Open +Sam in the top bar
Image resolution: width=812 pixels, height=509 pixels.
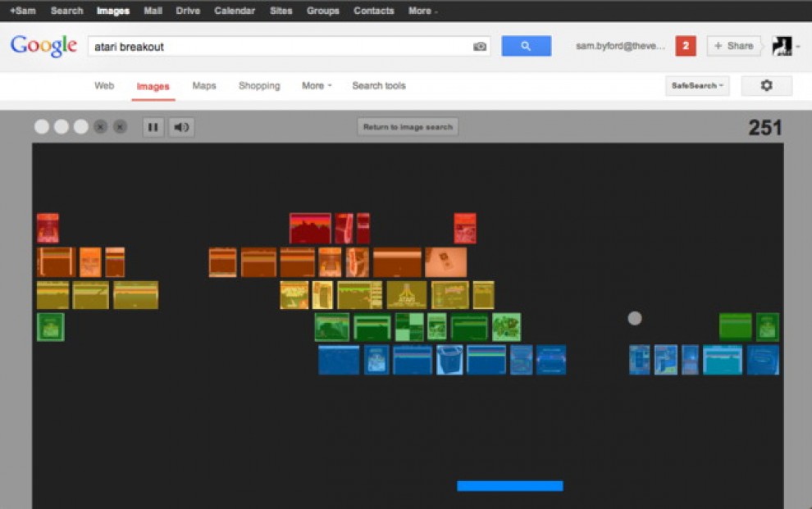[23, 11]
